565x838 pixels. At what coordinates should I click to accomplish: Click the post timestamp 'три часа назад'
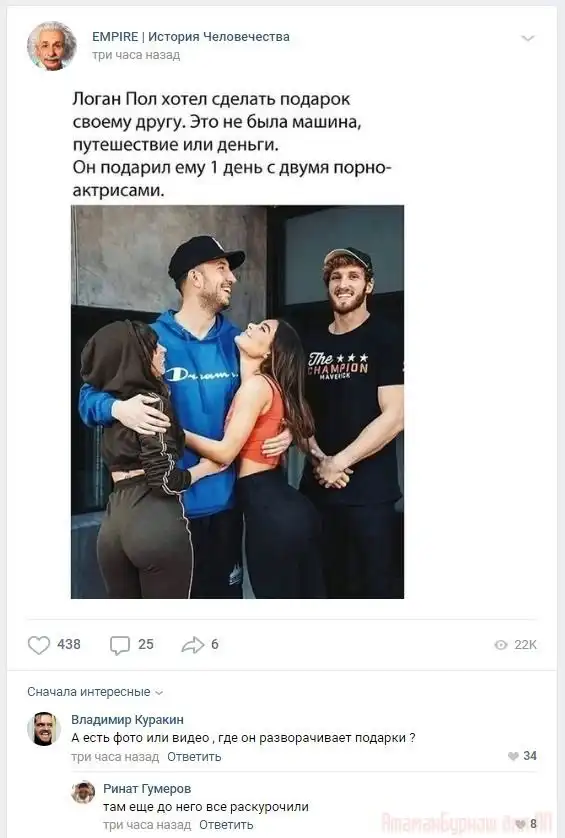(136, 55)
